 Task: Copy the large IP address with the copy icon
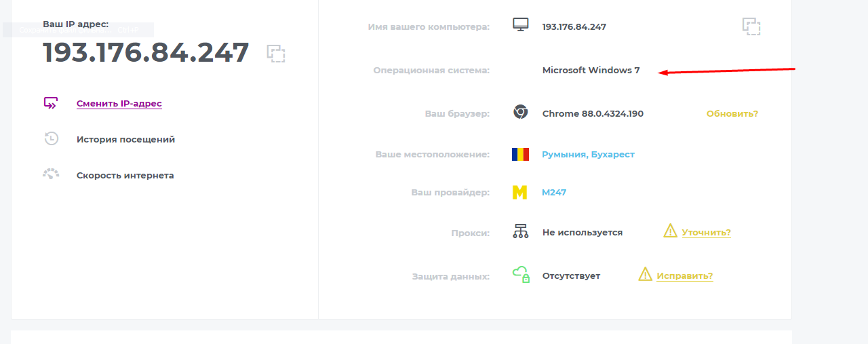pos(276,54)
